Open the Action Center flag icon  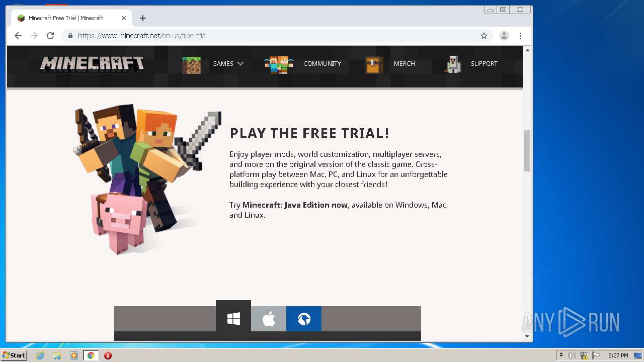596,355
